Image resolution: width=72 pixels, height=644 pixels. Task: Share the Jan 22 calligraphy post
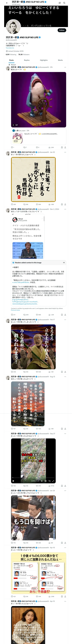point(65,204)
